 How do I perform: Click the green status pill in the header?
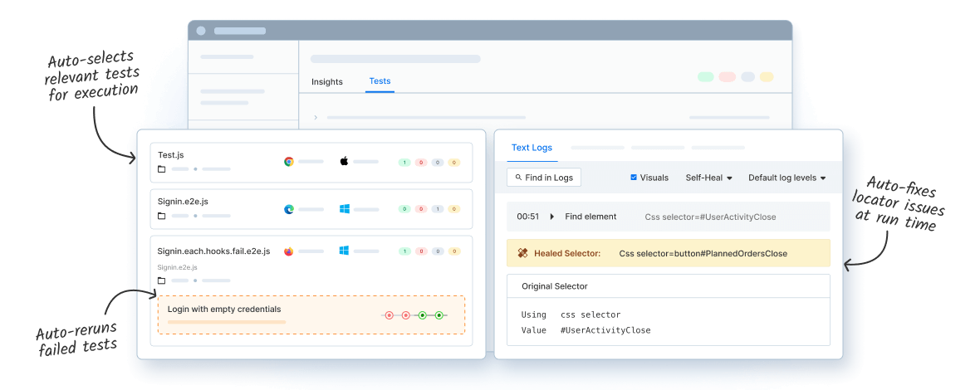coord(706,76)
